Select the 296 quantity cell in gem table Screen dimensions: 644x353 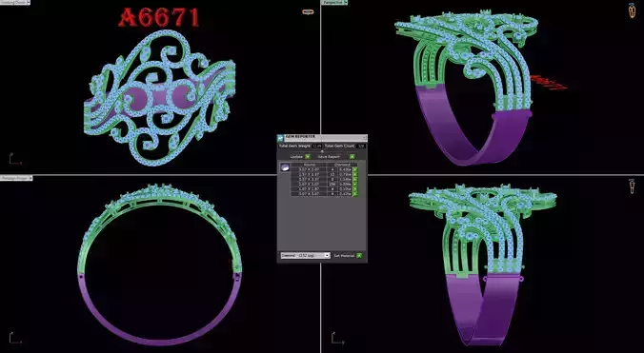[332, 184]
